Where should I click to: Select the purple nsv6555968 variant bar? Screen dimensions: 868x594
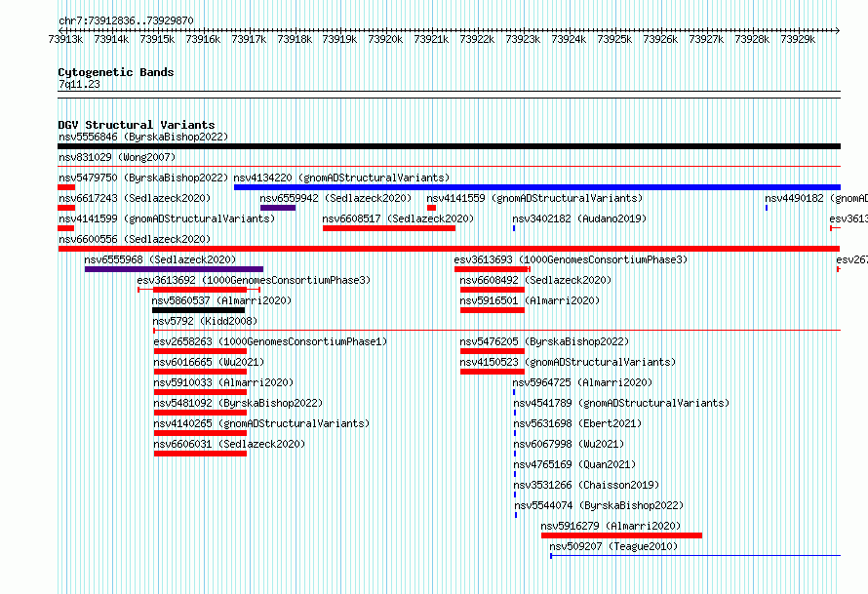[x=174, y=269]
